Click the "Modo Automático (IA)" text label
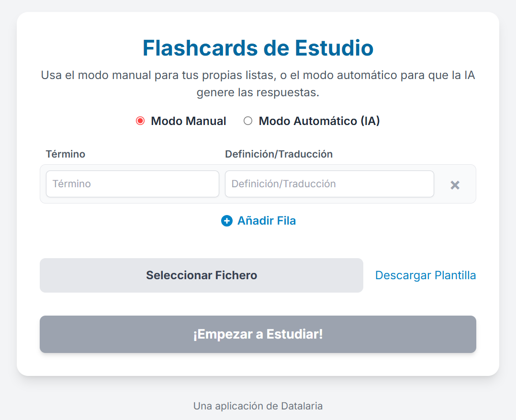The width and height of the screenshot is (516, 420). (319, 121)
